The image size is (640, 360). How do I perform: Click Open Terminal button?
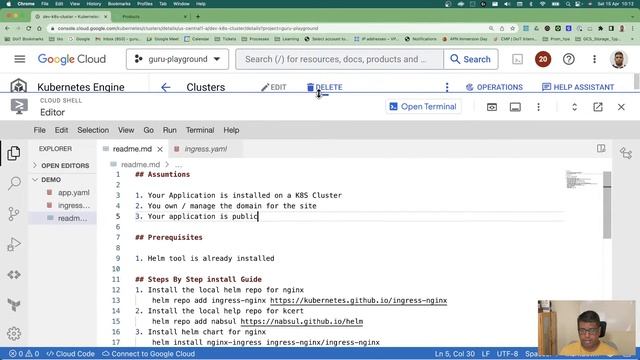[423, 107]
